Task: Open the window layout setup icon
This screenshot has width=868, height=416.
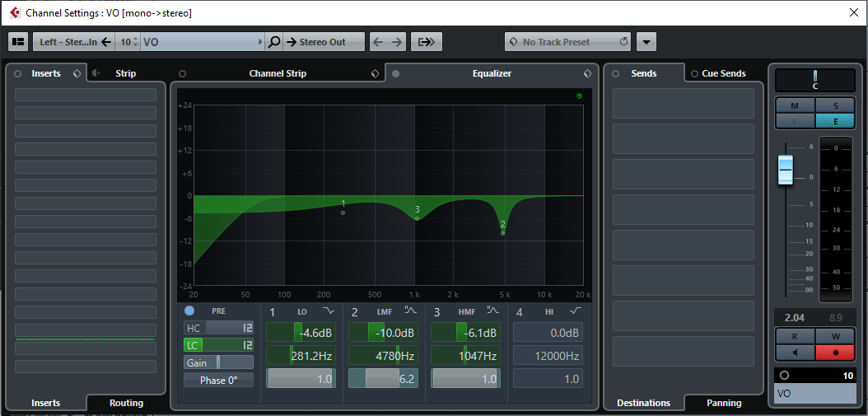Action: 19,41
